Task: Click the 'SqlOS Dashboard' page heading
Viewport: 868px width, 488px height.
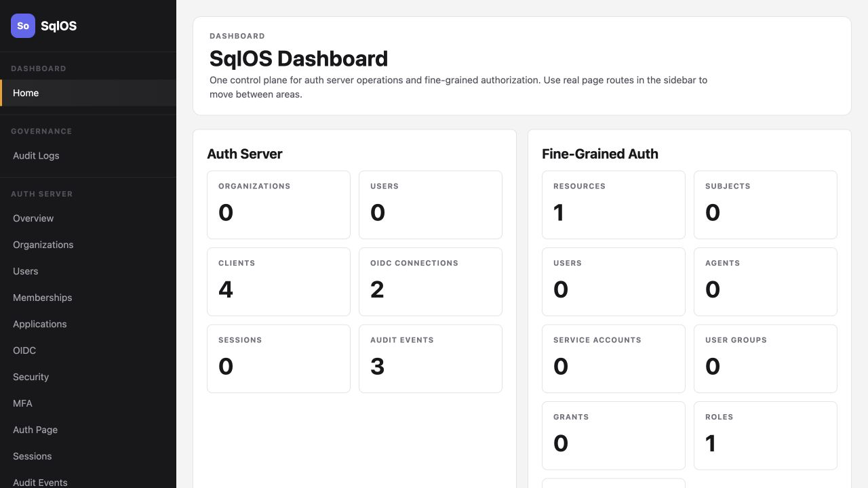Action: (298, 59)
